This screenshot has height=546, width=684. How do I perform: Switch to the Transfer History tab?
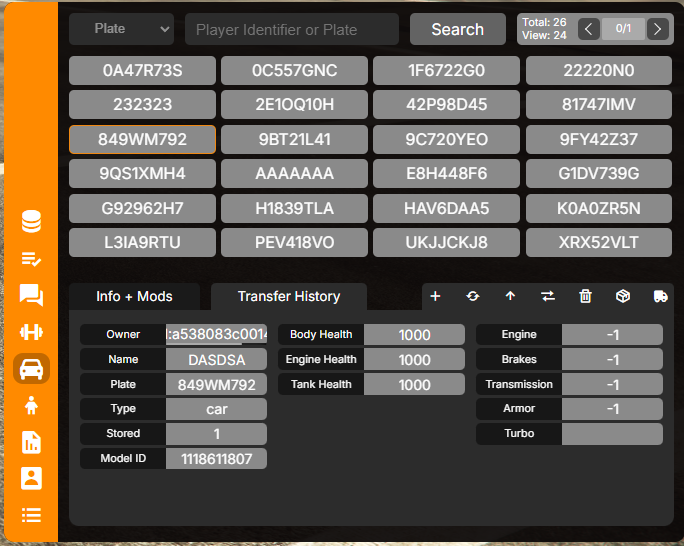tap(289, 296)
